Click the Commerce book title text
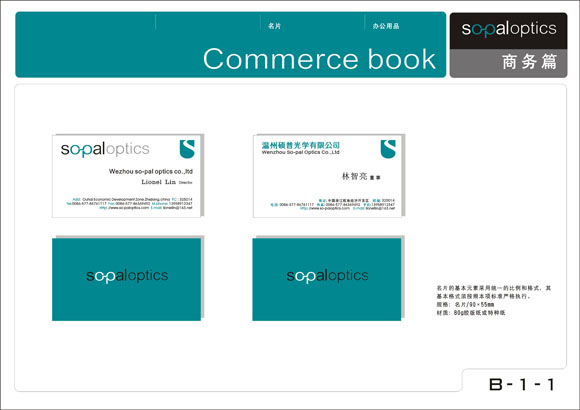This screenshot has width=580, height=410. tap(319, 59)
